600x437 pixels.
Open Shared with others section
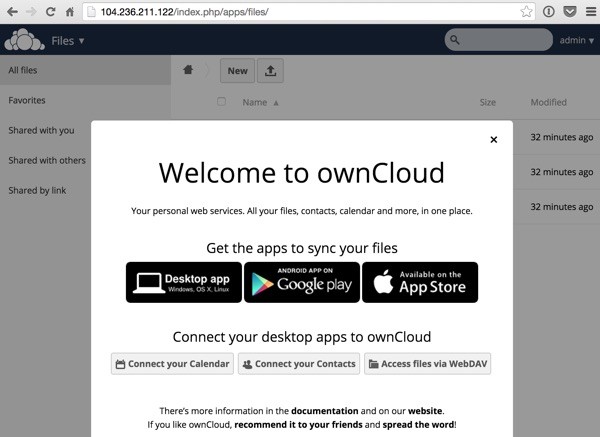coord(47,160)
